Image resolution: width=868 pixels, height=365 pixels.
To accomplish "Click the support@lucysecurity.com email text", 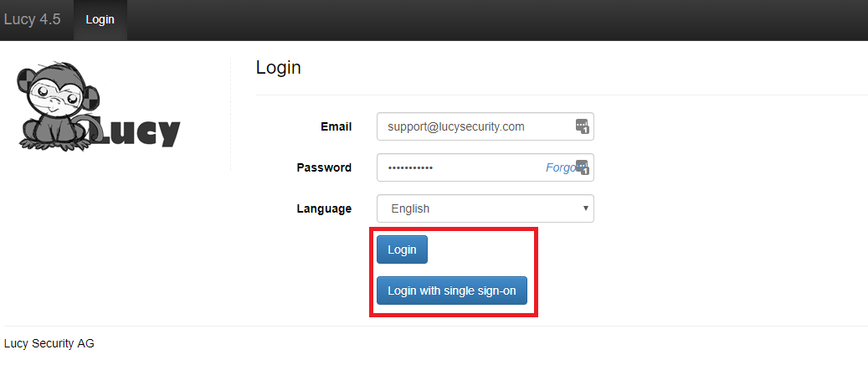I will coord(456,127).
